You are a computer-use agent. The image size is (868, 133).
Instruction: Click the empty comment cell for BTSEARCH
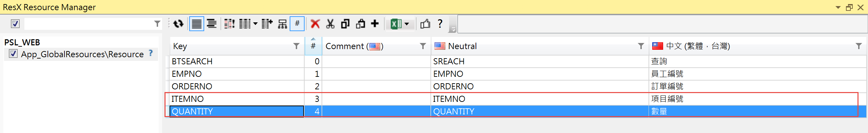tap(376, 62)
